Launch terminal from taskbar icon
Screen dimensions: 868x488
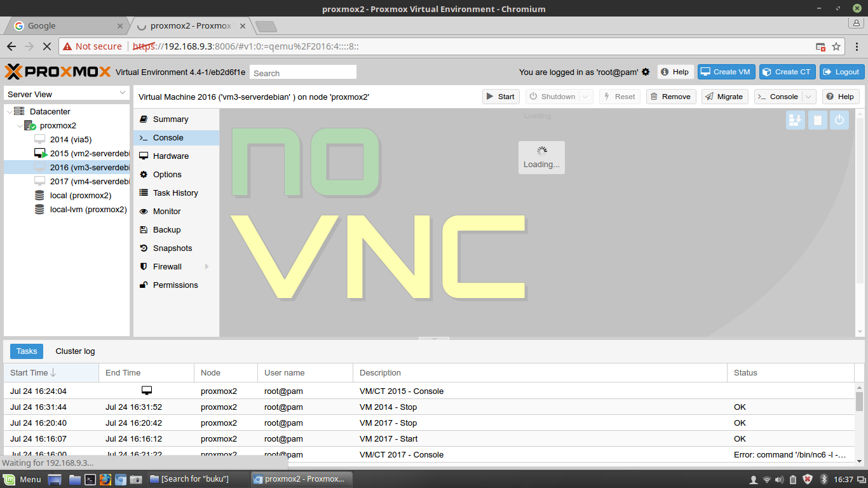pyautogui.click(x=91, y=479)
